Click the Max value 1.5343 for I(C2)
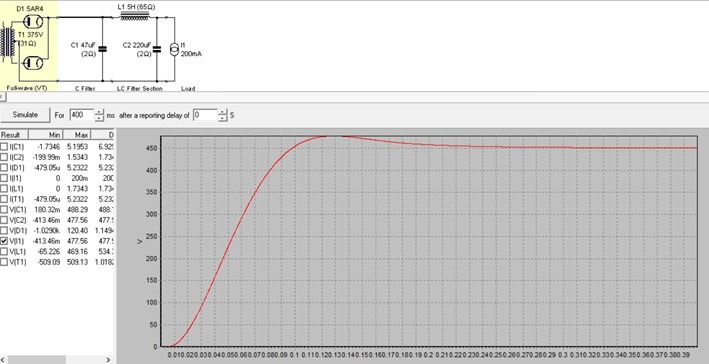Viewport: 709px width, 364px height. pyautogui.click(x=78, y=157)
